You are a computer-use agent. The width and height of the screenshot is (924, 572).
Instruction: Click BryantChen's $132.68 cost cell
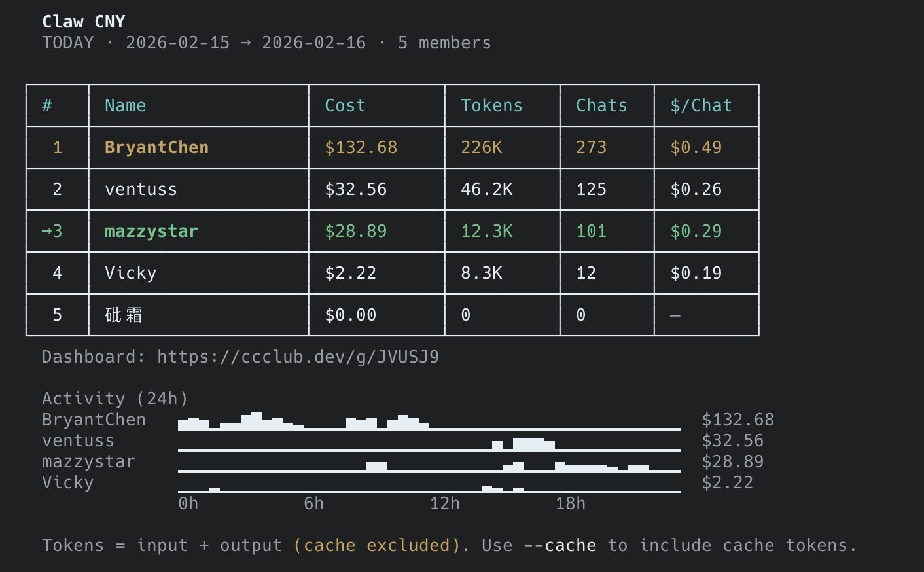pyautogui.click(x=361, y=147)
